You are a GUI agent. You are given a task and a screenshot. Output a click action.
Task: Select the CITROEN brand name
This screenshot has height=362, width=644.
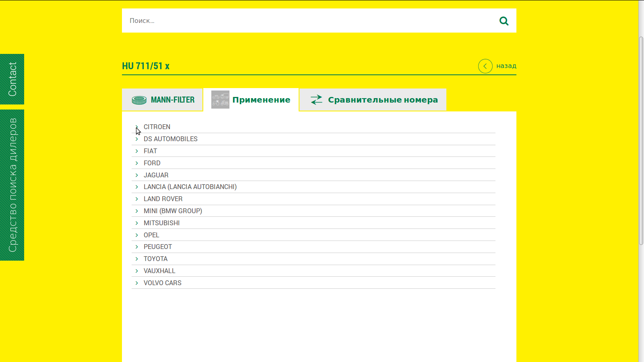click(157, 127)
